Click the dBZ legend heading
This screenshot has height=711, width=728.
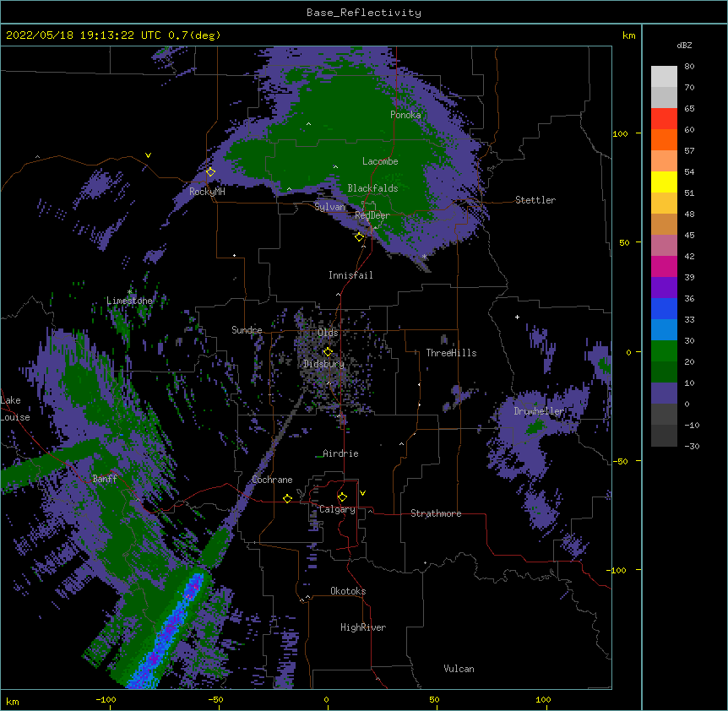[x=684, y=45]
